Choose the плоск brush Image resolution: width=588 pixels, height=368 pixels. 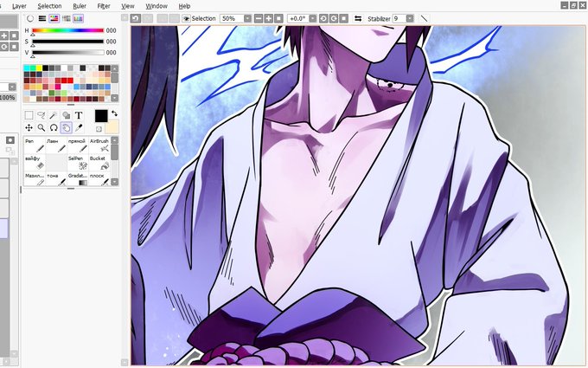99,178
